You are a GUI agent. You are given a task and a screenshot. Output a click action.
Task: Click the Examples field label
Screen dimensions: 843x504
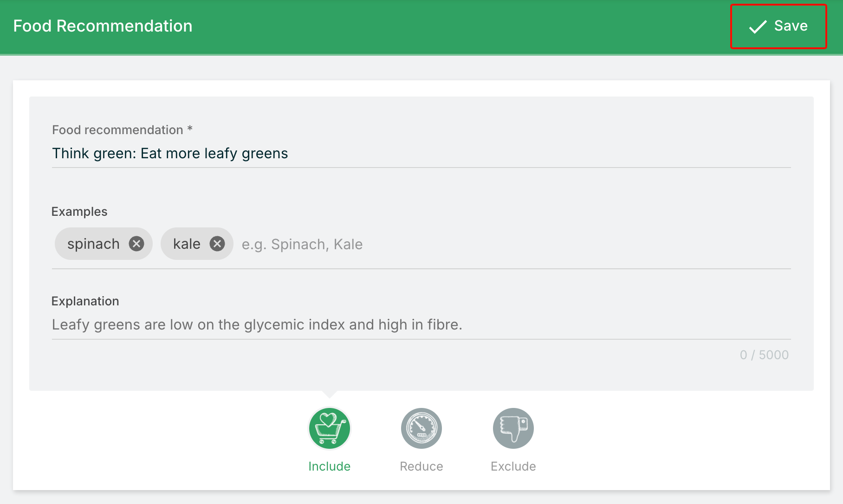[79, 212]
